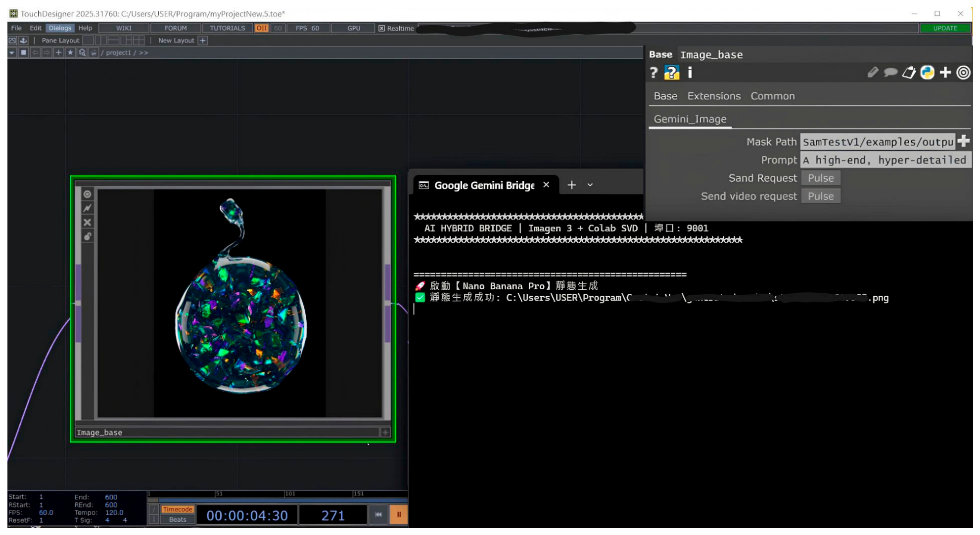980x535 pixels.
Task: Click the viewer active circle icon on Image_base
Action: [x=88, y=194]
